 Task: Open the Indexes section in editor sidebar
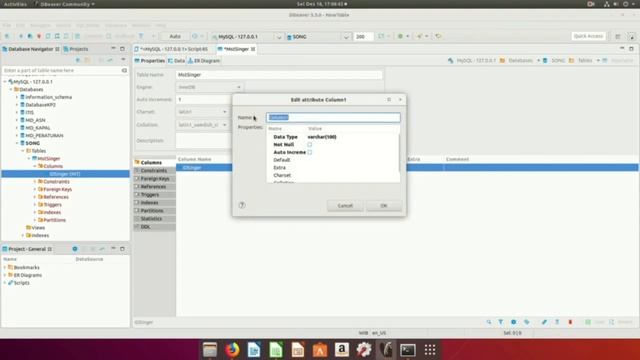pos(149,203)
